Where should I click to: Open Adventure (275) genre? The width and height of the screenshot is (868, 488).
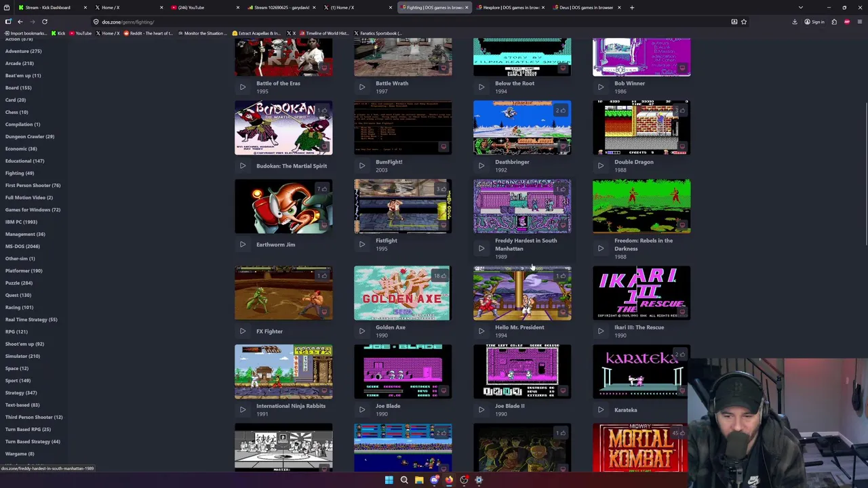point(23,51)
